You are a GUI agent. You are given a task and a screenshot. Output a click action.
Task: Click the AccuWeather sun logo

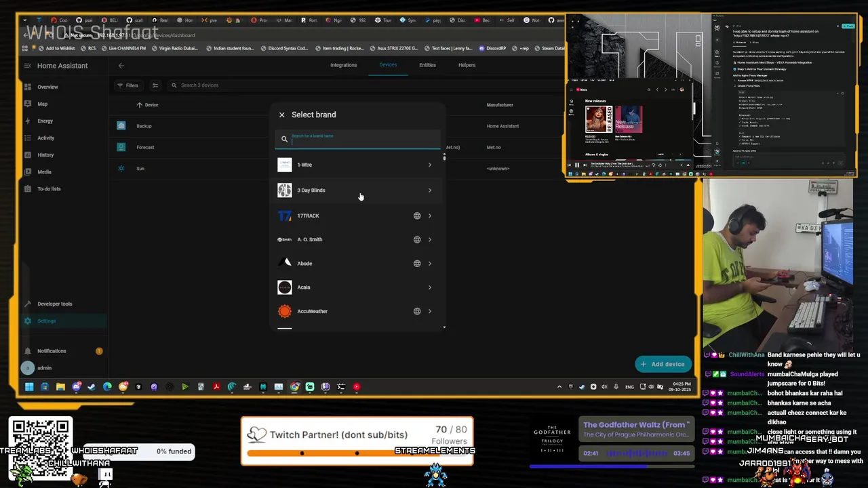[x=285, y=311]
